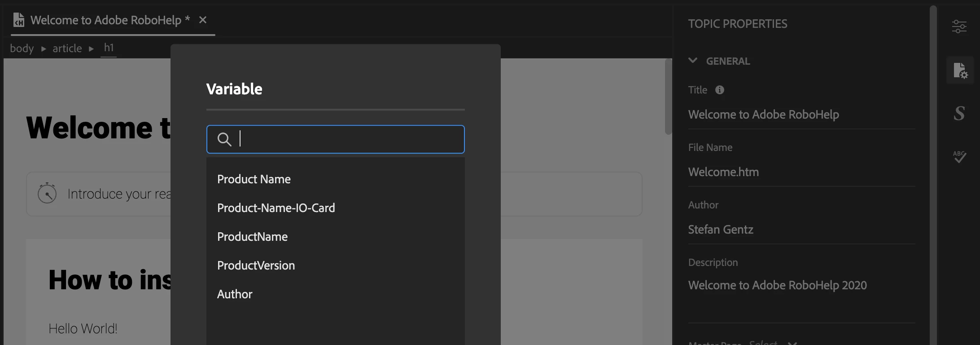The height and width of the screenshot is (345, 980).
Task: Edit the File Name field Welcome.htm
Action: (x=801, y=172)
